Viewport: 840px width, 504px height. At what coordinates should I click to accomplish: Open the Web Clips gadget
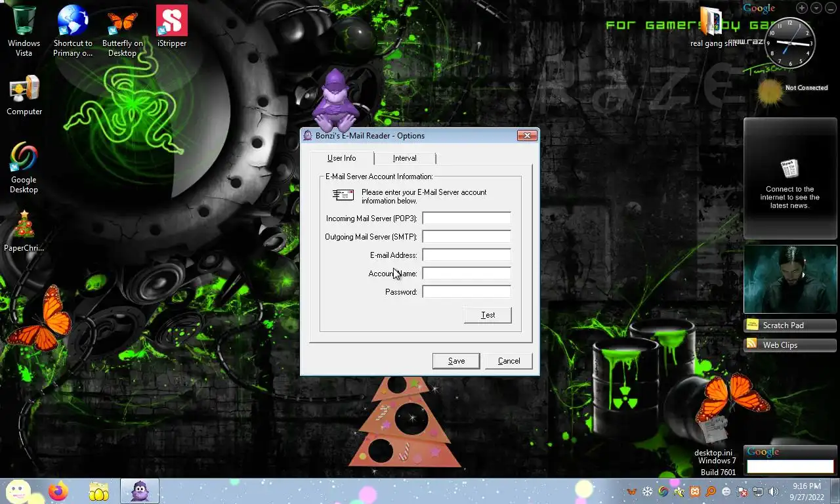790,345
